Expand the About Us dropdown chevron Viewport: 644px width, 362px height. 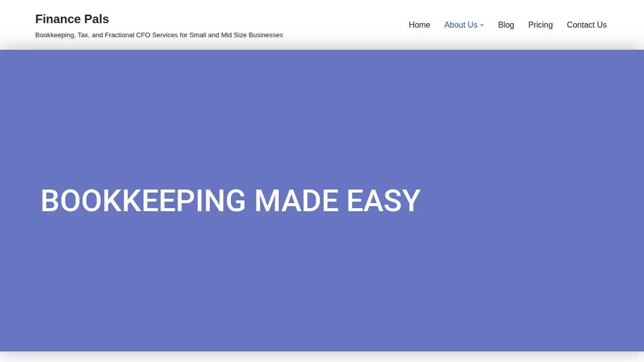[482, 25]
